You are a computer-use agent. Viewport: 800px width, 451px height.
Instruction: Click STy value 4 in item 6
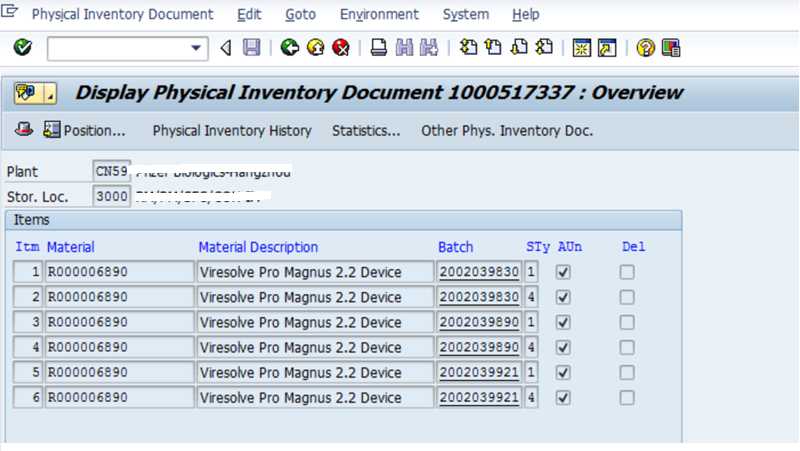click(x=531, y=397)
